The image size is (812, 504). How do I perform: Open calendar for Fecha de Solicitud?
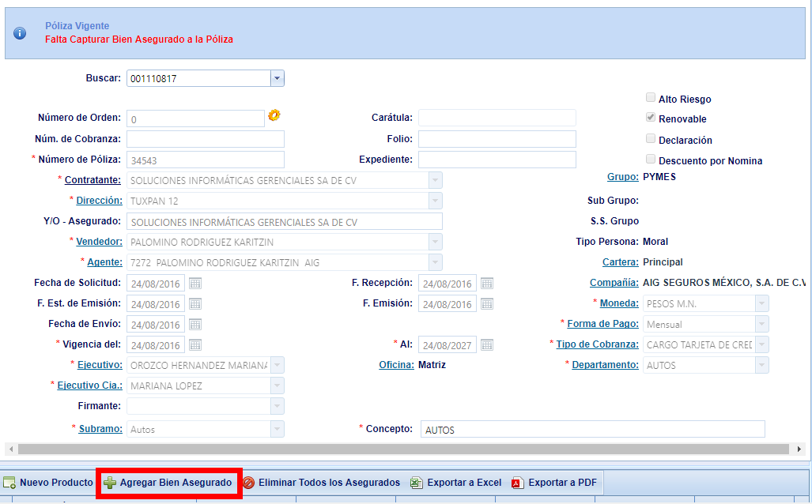tap(195, 284)
